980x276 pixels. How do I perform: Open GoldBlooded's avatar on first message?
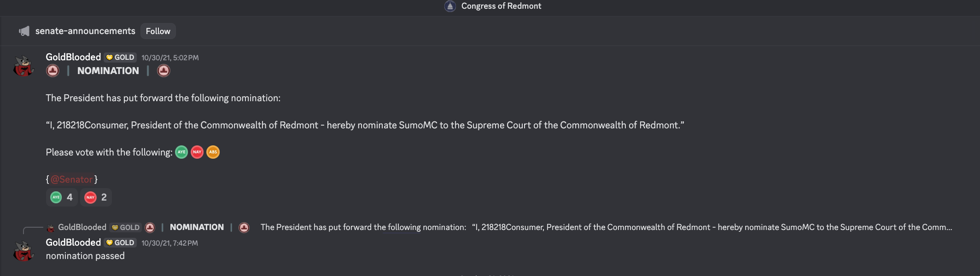[24, 66]
